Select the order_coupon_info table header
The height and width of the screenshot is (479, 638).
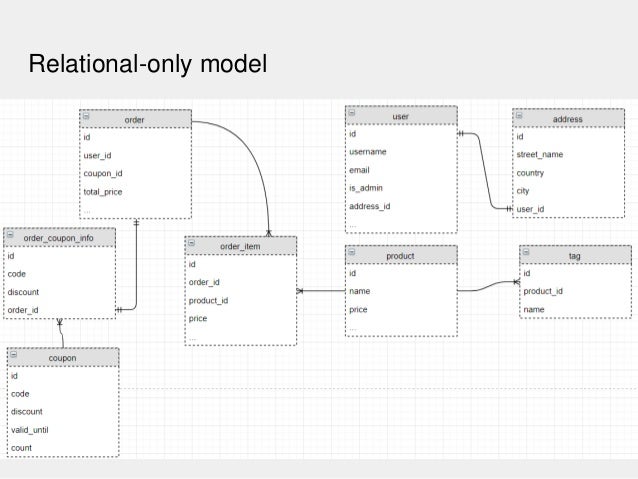pos(59,238)
